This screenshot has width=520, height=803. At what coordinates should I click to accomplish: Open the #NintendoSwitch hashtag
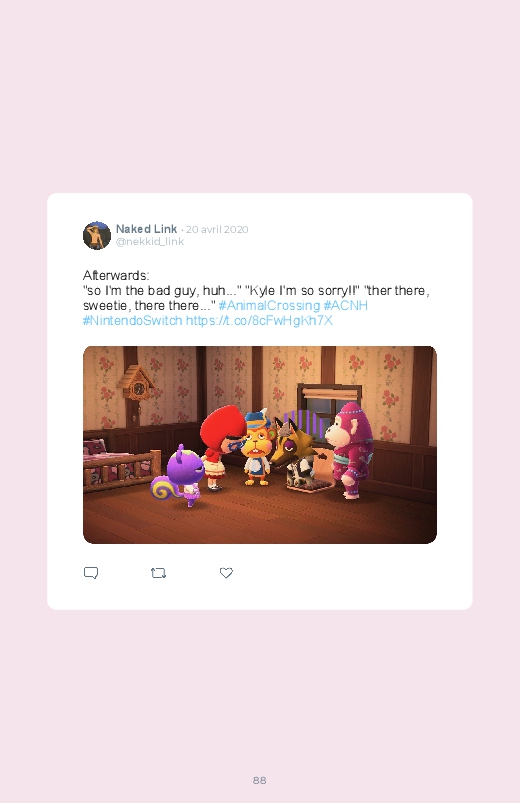tap(132, 321)
